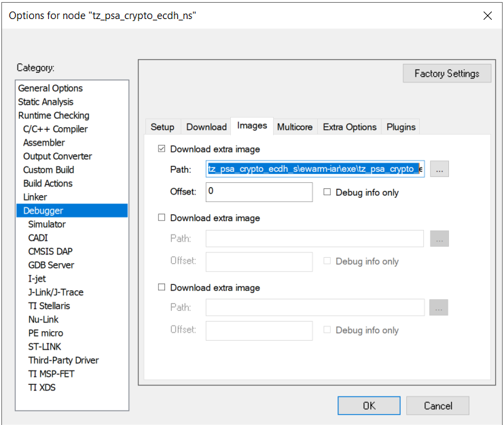The height and width of the screenshot is (425, 504).
Task: Close the Options dialog window
Action: [x=486, y=16]
